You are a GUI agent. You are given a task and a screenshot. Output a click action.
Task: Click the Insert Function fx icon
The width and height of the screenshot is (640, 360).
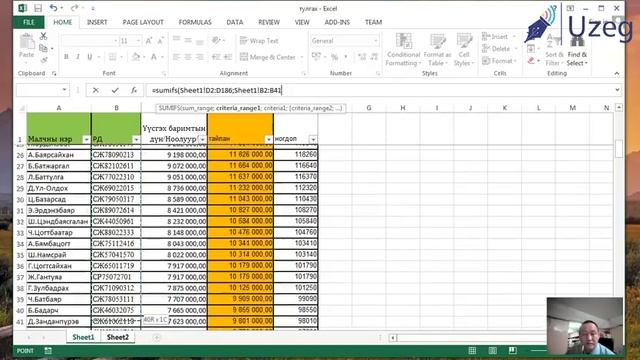click(x=133, y=90)
